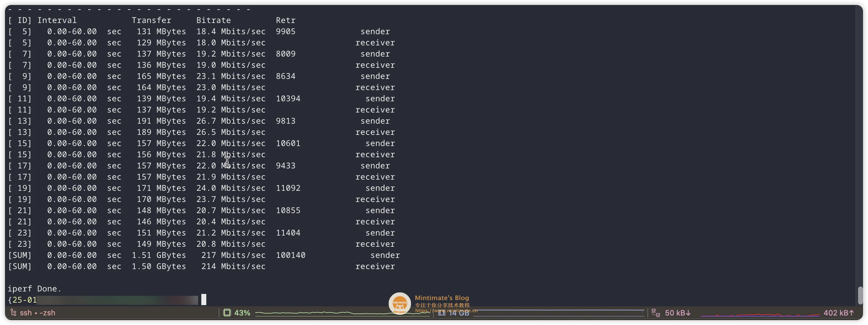Click the CPU usage sparkline graph
This screenshot has height=325, width=868.
(342, 313)
